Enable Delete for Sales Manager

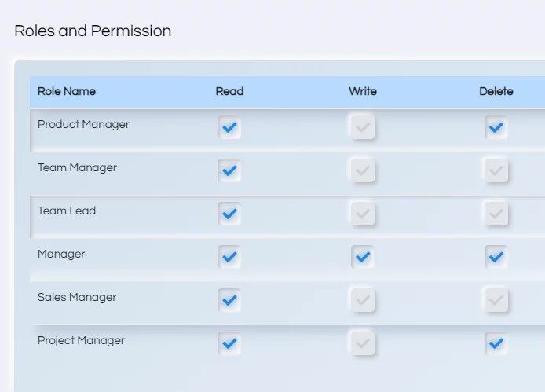(496, 300)
